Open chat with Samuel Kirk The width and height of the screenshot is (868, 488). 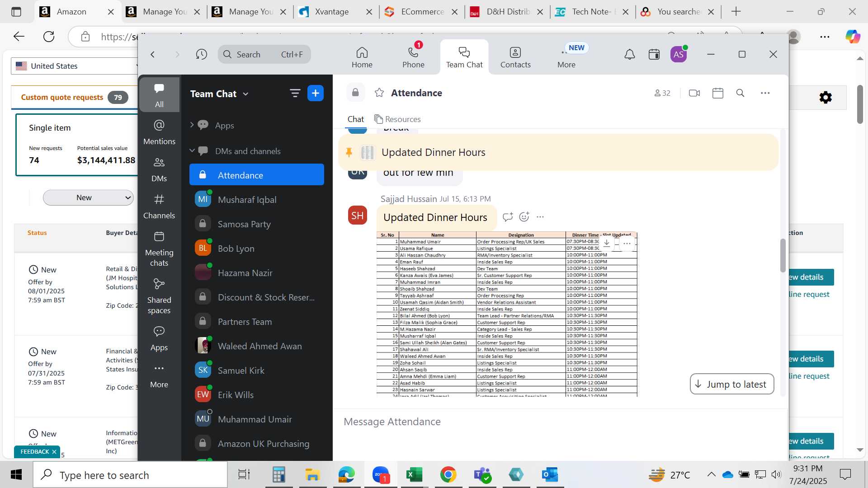(x=256, y=370)
